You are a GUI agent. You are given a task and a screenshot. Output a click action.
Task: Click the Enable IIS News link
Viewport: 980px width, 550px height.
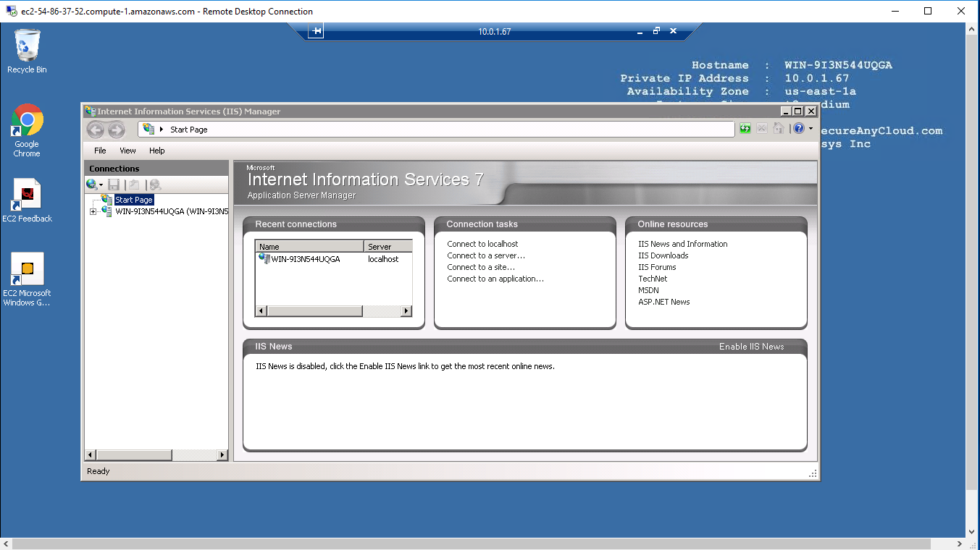click(x=751, y=347)
